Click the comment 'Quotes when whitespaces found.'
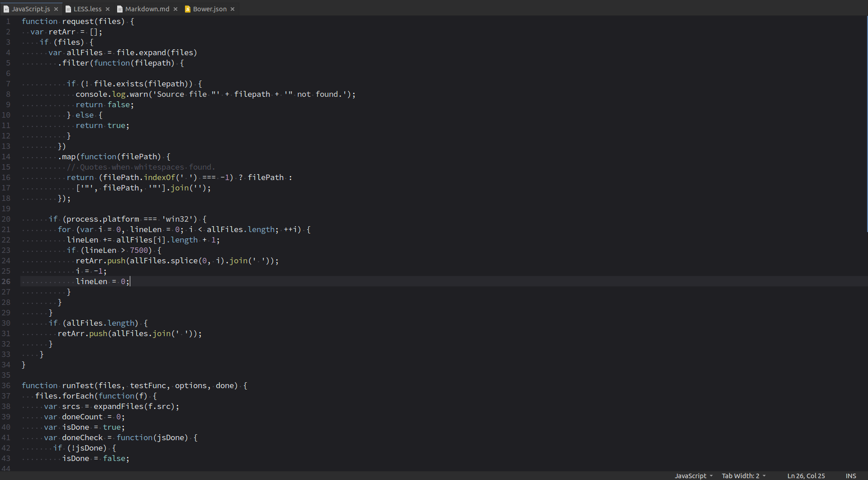The height and width of the screenshot is (480, 868). 148,167
